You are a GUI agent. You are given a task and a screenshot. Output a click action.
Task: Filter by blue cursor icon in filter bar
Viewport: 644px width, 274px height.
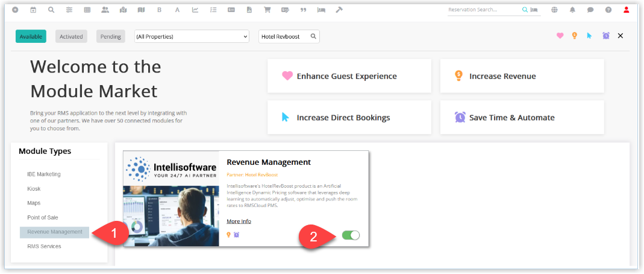589,36
